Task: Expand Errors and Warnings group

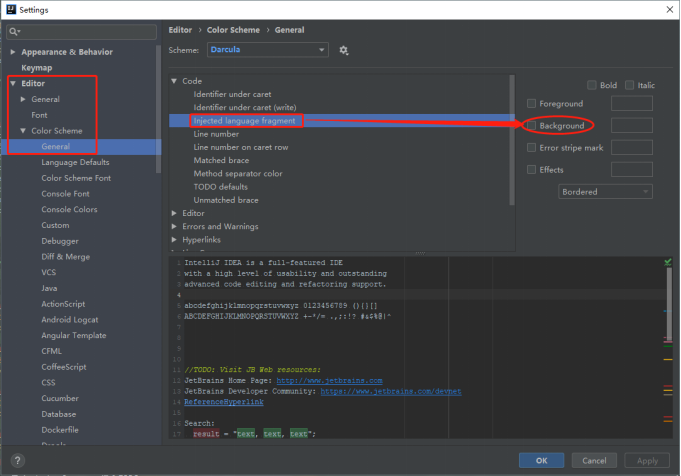Action: (174, 226)
